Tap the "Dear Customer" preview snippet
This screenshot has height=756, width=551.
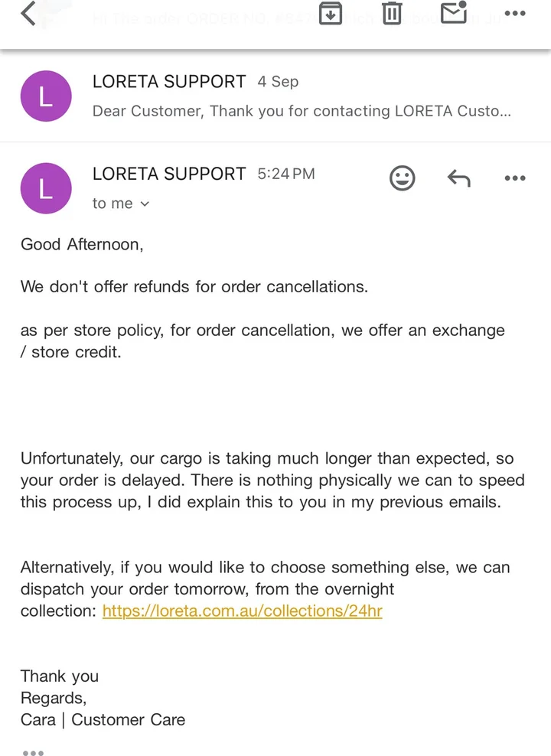click(x=302, y=111)
